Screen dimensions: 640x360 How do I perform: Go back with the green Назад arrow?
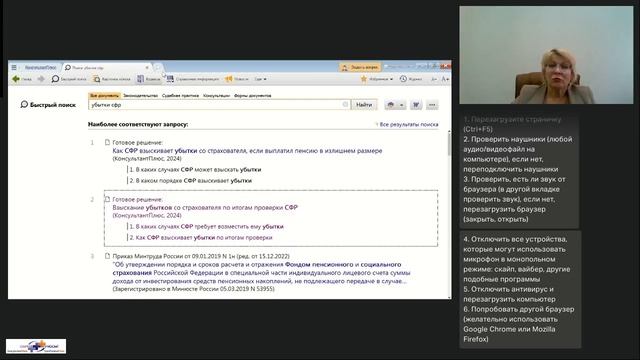pos(22,79)
